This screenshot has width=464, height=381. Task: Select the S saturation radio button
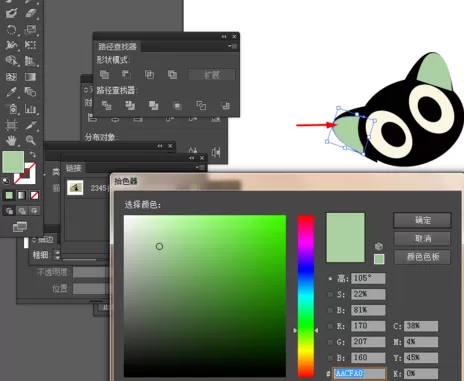tap(330, 294)
